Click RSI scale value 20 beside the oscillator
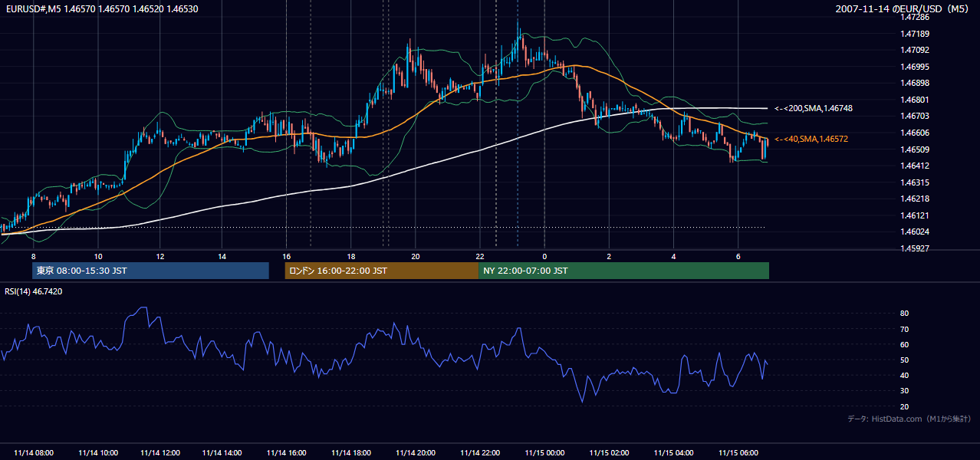The width and height of the screenshot is (980, 460). pos(905,406)
